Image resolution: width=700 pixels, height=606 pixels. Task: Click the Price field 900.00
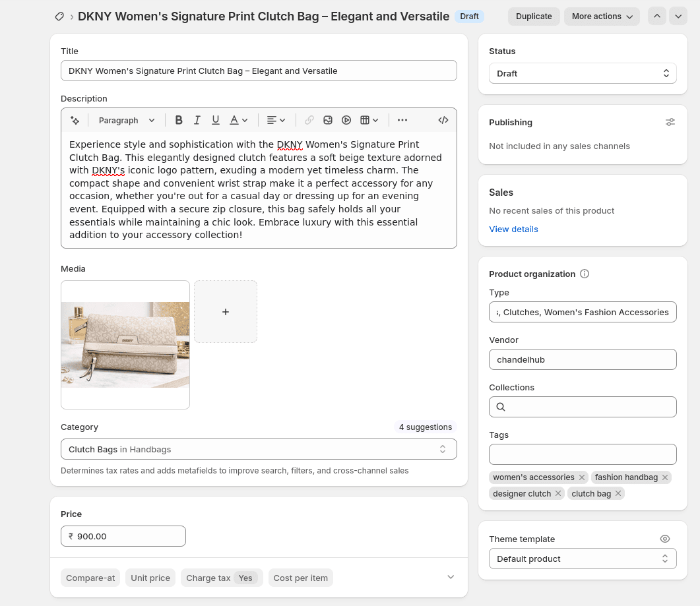click(123, 536)
